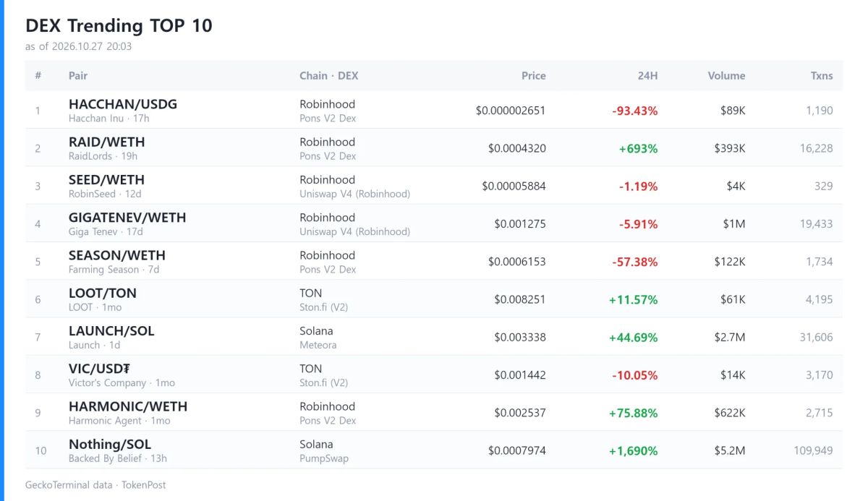Image resolution: width=868 pixels, height=501 pixels.
Task: Select the Pair column header
Action: pyautogui.click(x=78, y=75)
